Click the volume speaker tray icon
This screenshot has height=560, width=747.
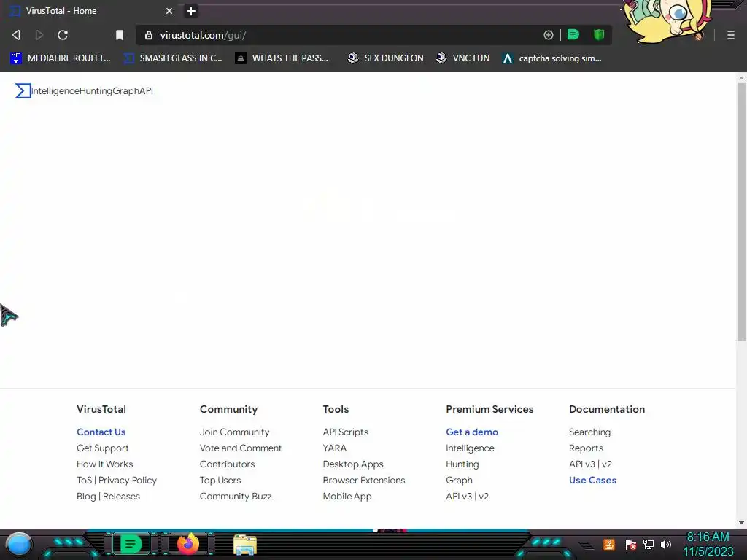point(666,544)
